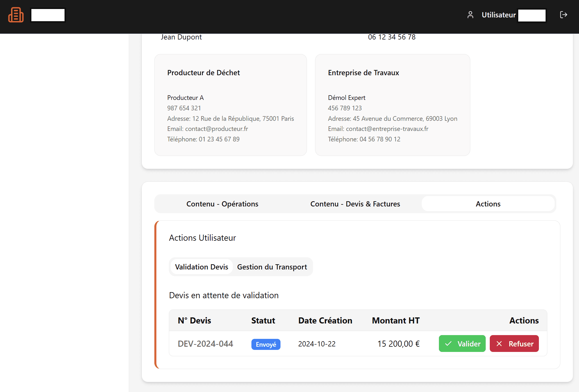The height and width of the screenshot is (392, 579).
Task: Click the X icon on Refuser
Action: [x=499, y=344]
